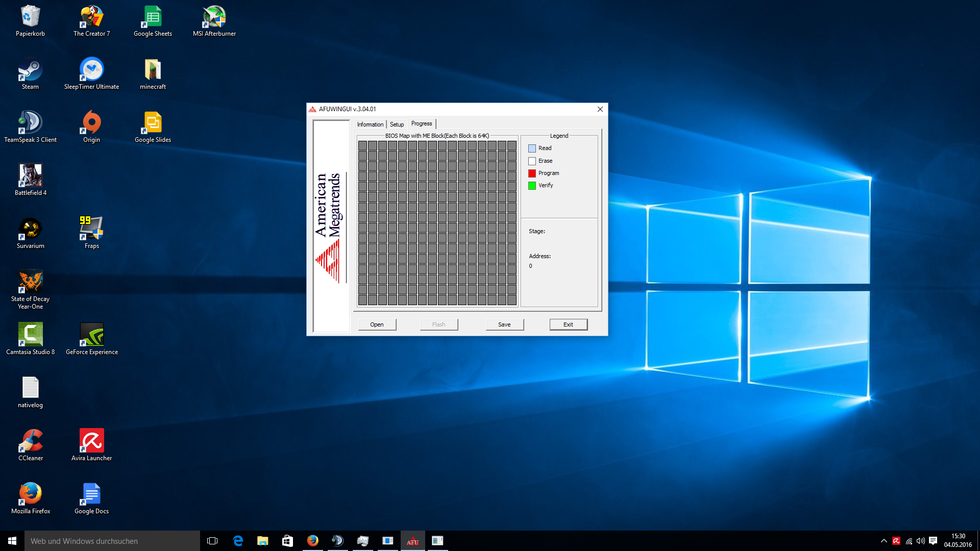Click the Open button
Image resolution: width=980 pixels, height=551 pixels.
click(377, 324)
